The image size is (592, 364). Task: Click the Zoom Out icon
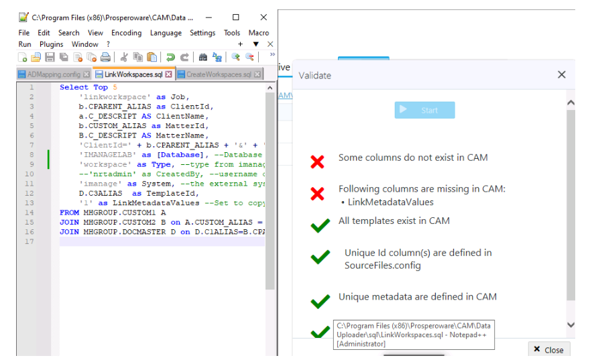[249, 57]
